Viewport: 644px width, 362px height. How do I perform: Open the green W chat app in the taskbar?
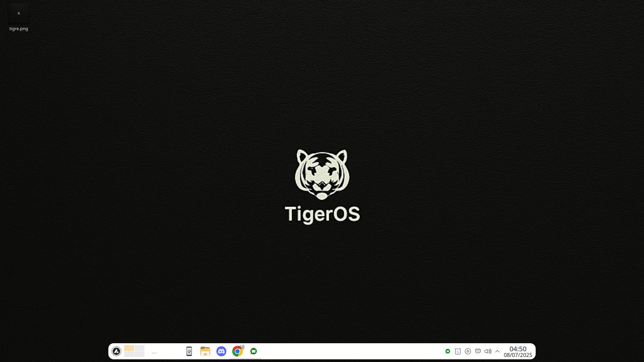click(x=254, y=351)
